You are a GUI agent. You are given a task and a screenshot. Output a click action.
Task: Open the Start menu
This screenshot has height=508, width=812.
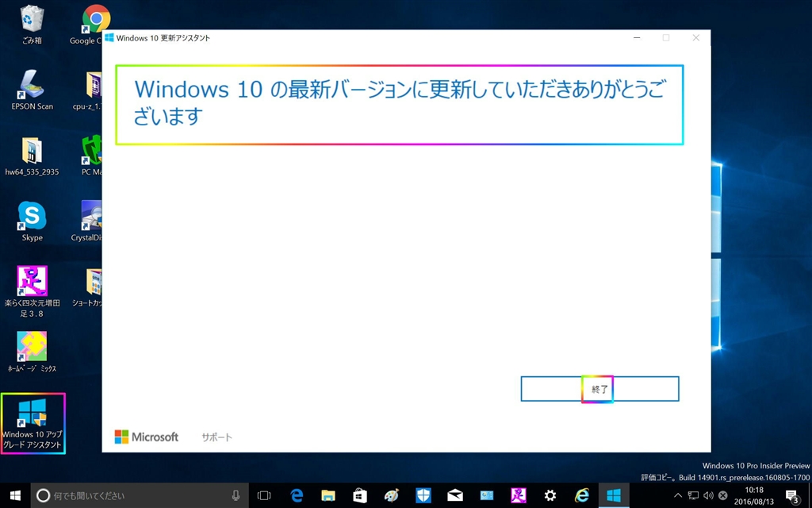16,495
